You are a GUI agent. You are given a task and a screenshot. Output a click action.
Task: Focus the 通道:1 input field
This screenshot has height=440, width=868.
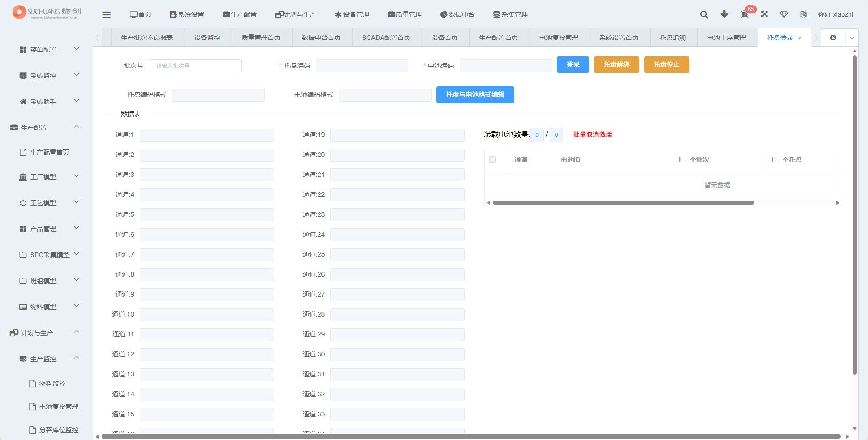[x=207, y=135]
